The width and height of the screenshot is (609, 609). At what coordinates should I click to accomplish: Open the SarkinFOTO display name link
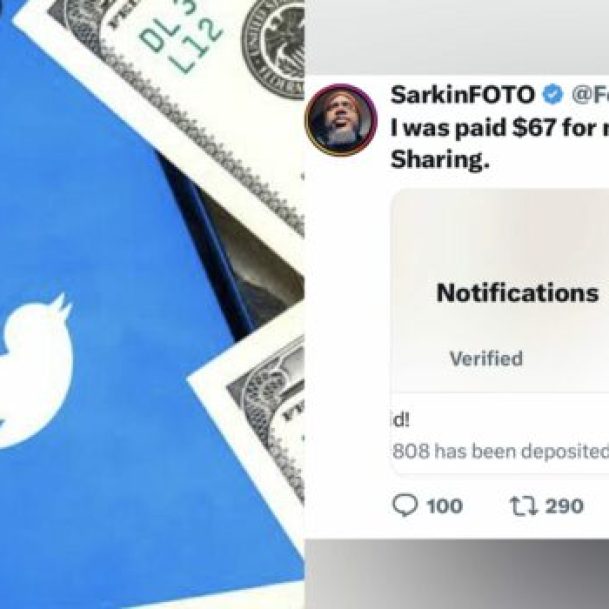pos(462,95)
